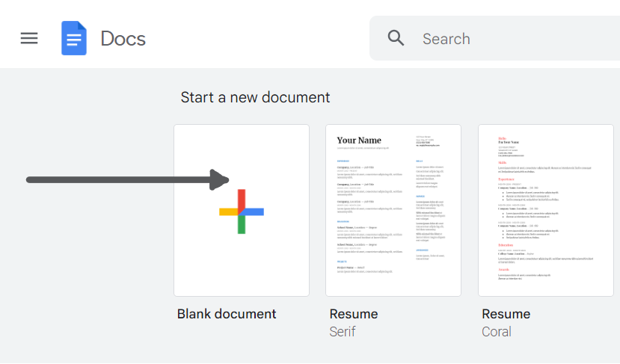Open the Blank document thumbnail
This screenshot has height=364, width=620.
tap(242, 210)
